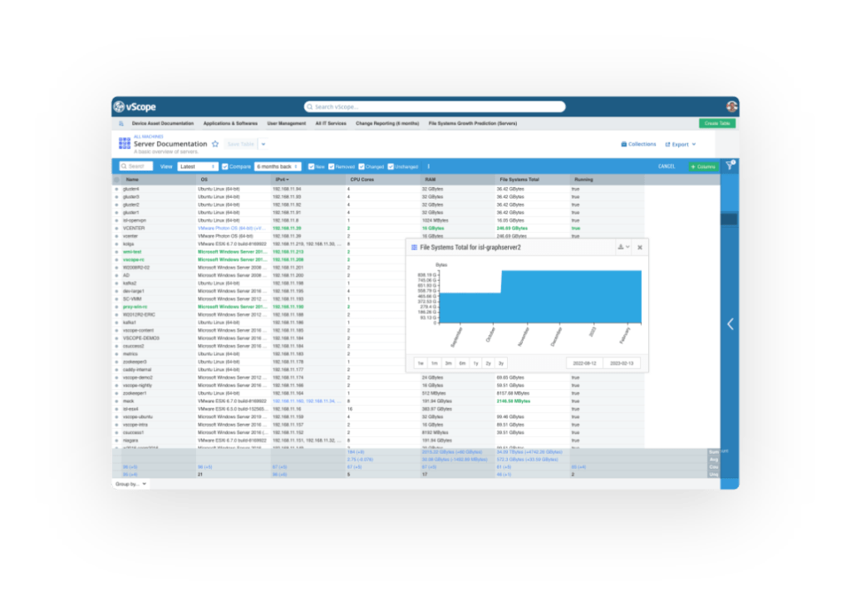Click the row marker beside metrics
The image size is (851, 616).
point(116,354)
